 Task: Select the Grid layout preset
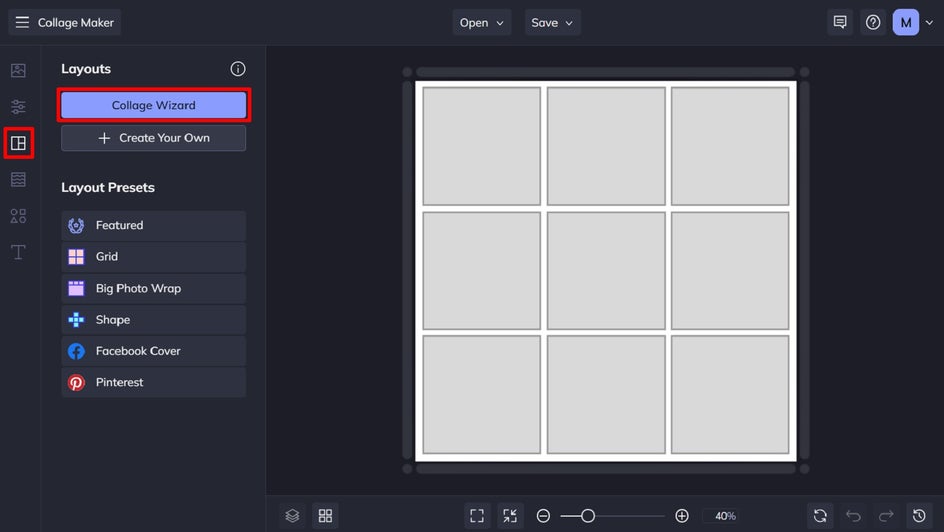pos(154,256)
